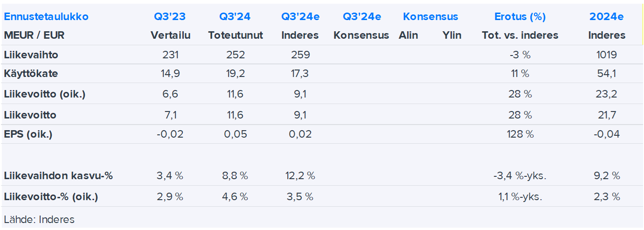Select the Q3'23 column header
This screenshot has width=644, height=230.
(170, 17)
